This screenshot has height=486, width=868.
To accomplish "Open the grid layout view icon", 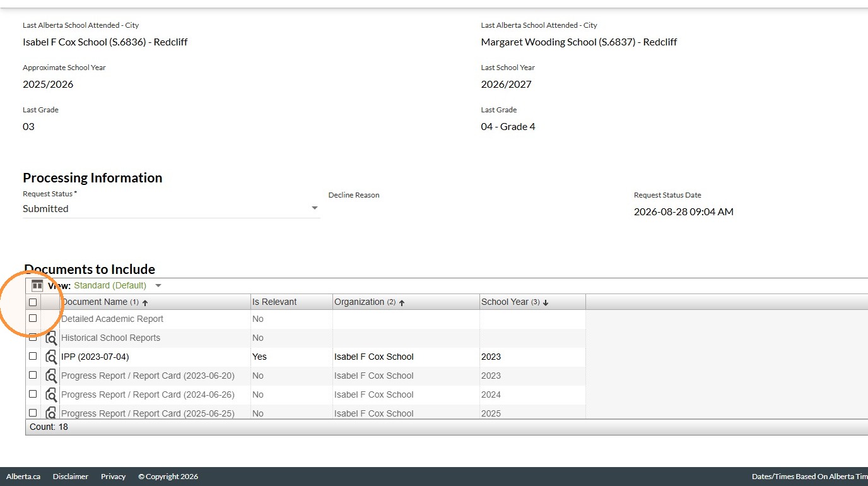I will coord(37,285).
